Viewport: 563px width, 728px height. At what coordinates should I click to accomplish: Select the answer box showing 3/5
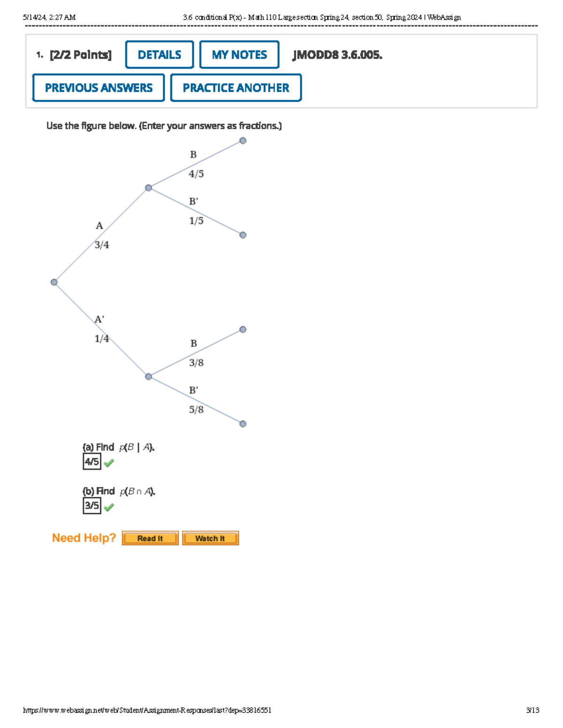[92, 506]
